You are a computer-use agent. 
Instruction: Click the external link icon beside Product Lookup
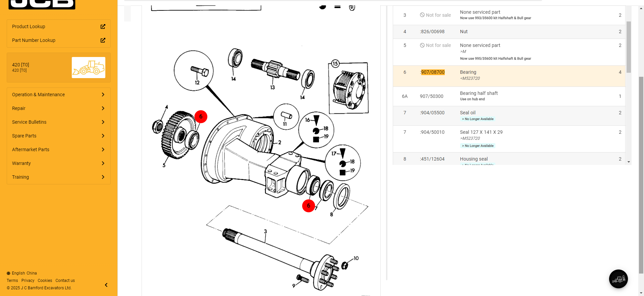[103, 26]
